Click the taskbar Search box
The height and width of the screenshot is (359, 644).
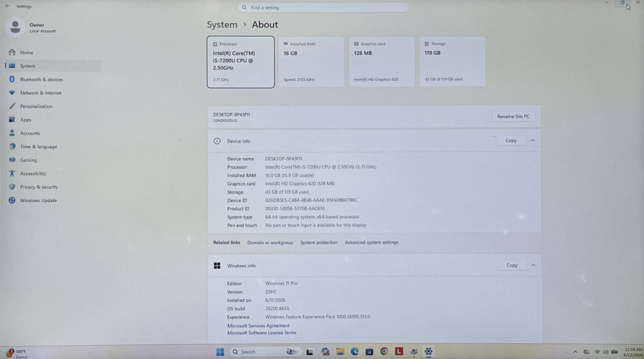coord(265,352)
